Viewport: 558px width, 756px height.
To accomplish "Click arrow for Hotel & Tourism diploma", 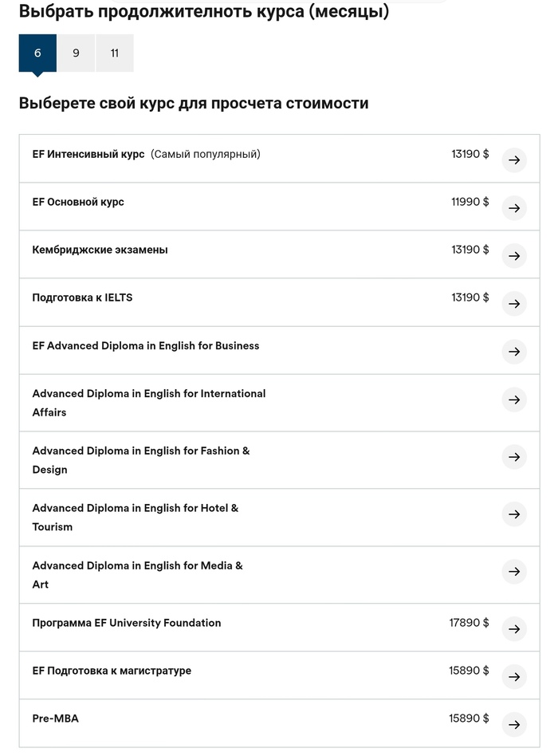I will 514,514.
